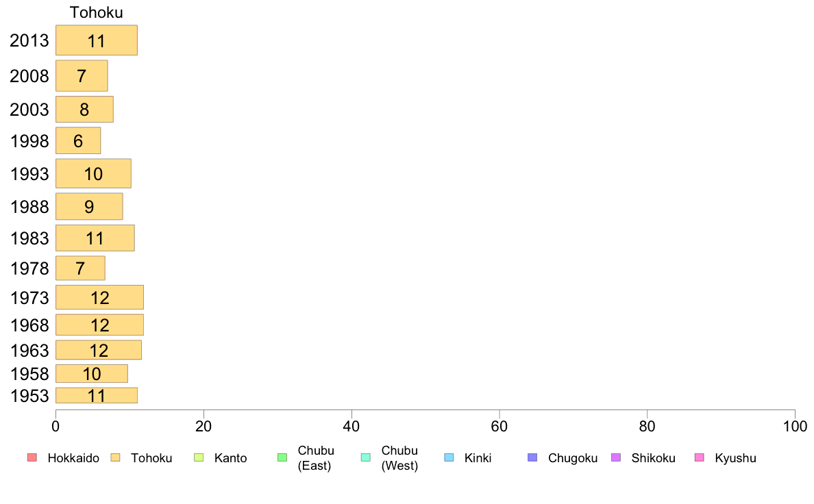
Task: Click the Kinki blue legend swatch
Action: point(449,457)
